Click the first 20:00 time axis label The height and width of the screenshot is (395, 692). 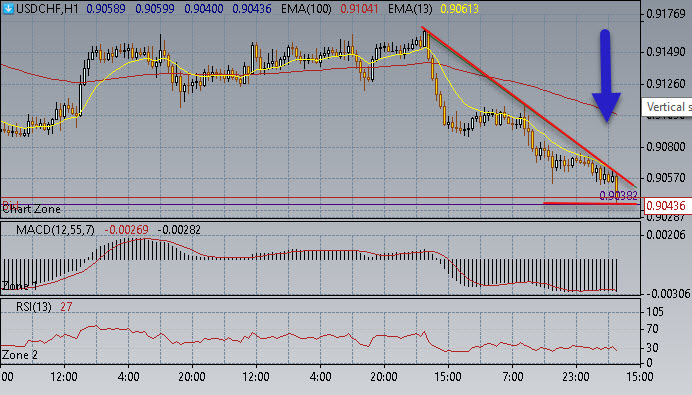tap(192, 377)
